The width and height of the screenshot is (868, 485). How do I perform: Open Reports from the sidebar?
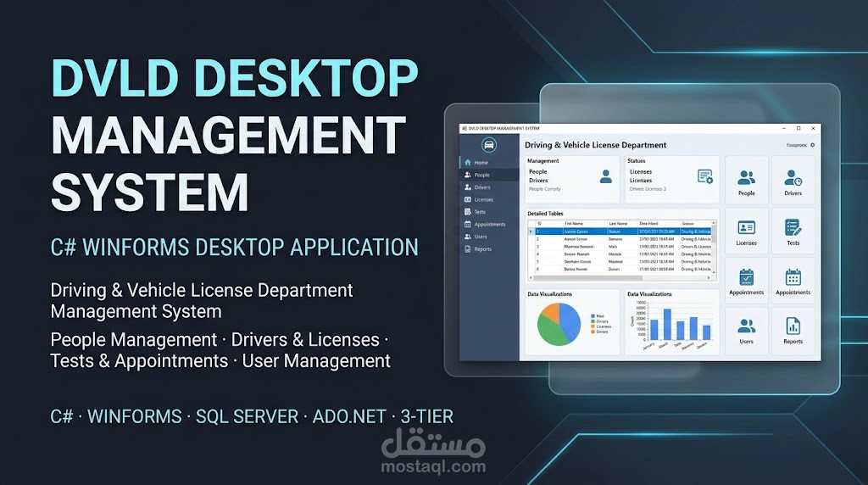click(489, 249)
